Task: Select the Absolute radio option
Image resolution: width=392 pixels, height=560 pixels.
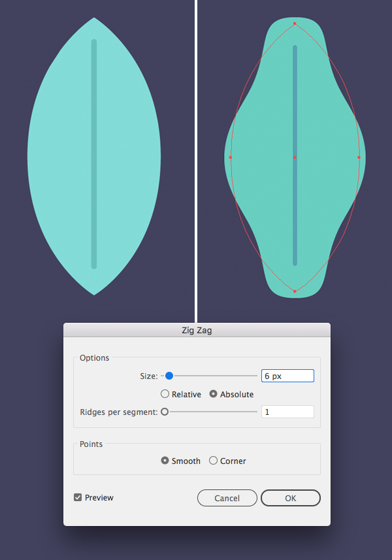Action: point(214,394)
